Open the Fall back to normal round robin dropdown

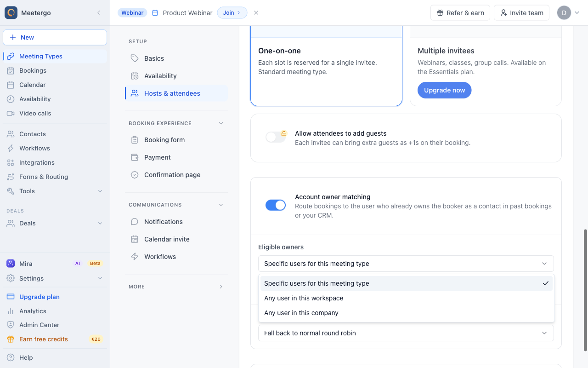pos(406,333)
